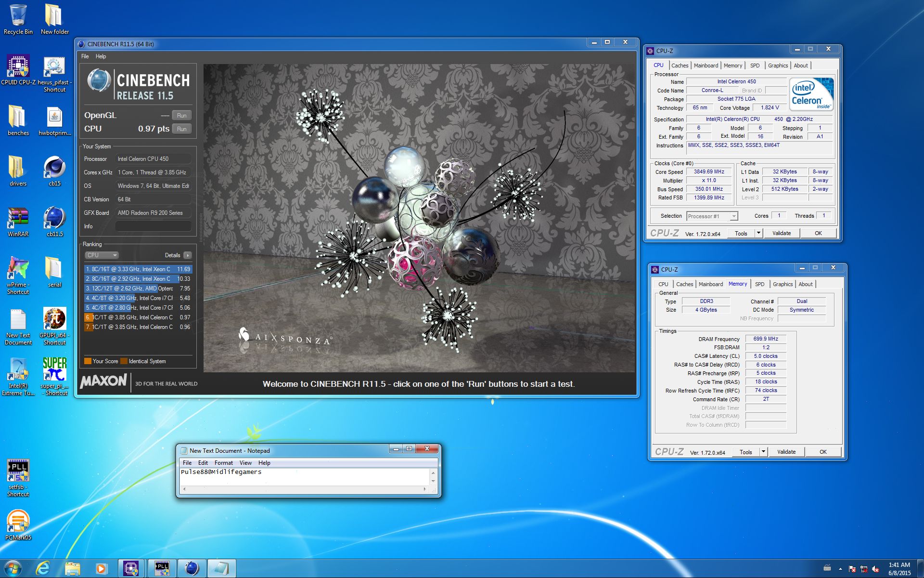Select ranking row 8C/16T @ 3.33 GHz
The height and width of the screenshot is (578, 924).
(x=138, y=269)
